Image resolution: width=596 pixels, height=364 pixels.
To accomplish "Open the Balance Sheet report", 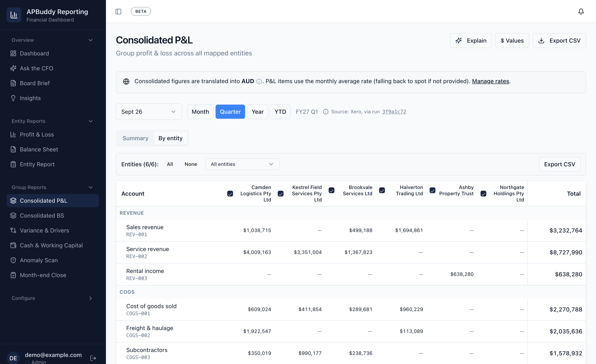I will [53, 149].
